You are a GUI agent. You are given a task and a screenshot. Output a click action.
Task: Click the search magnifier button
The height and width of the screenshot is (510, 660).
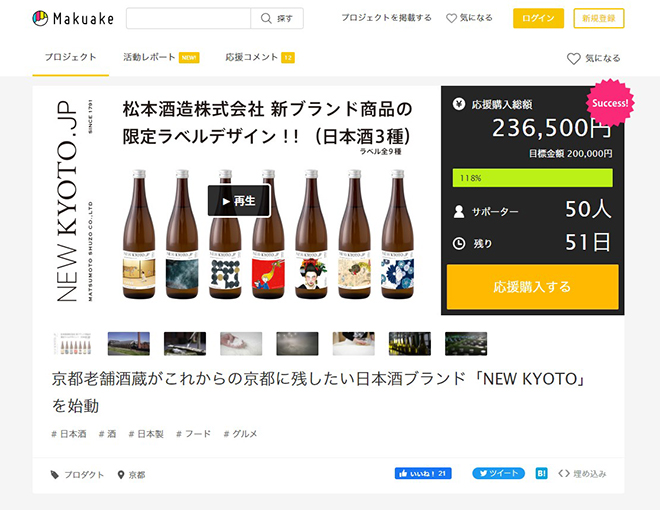pos(277,19)
